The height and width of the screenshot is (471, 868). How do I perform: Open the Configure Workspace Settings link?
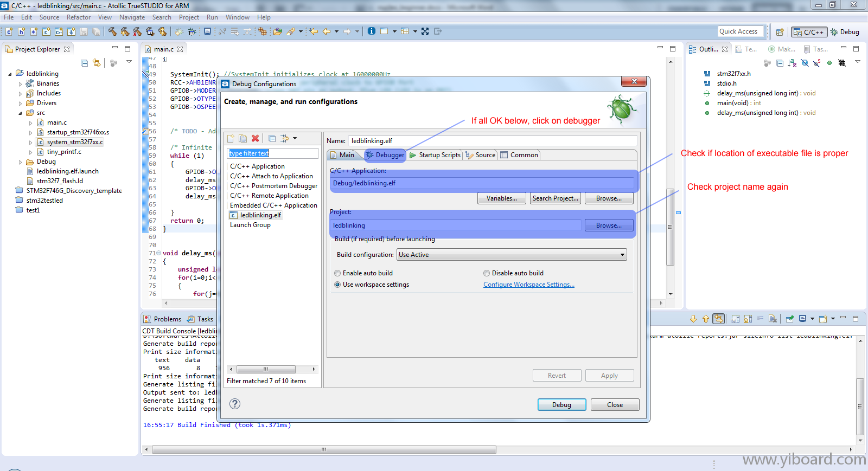(528, 285)
